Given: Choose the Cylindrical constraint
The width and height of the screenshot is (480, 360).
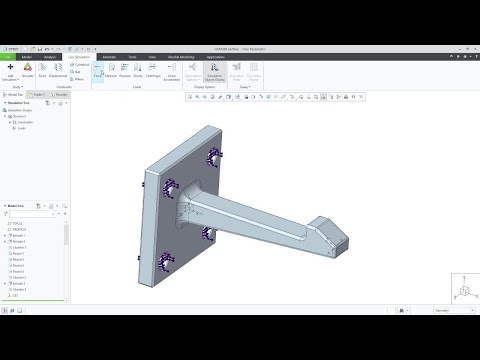Looking at the screenshot, I should [x=80, y=64].
